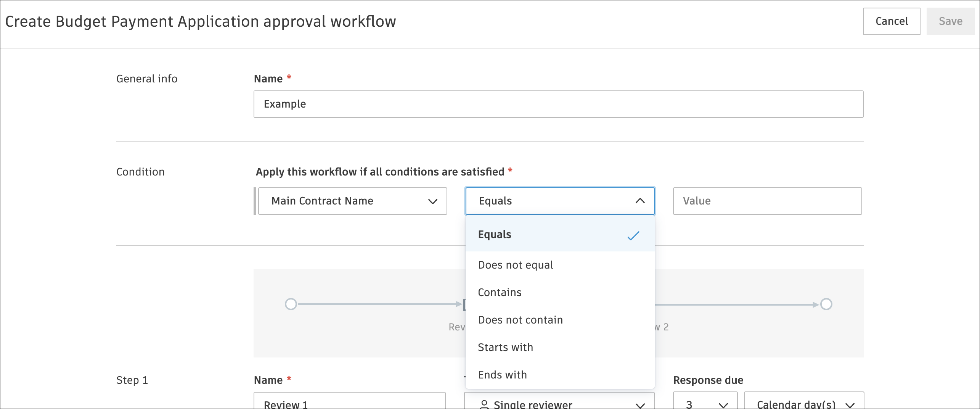
Task: Click inside the Value input field
Action: coord(767,201)
